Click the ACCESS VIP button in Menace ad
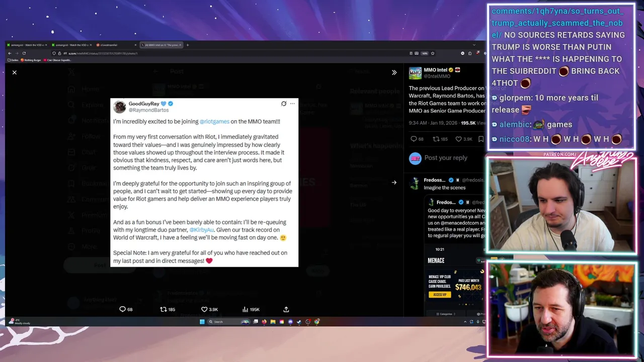Viewport: 644px width, 362px height. point(440,295)
